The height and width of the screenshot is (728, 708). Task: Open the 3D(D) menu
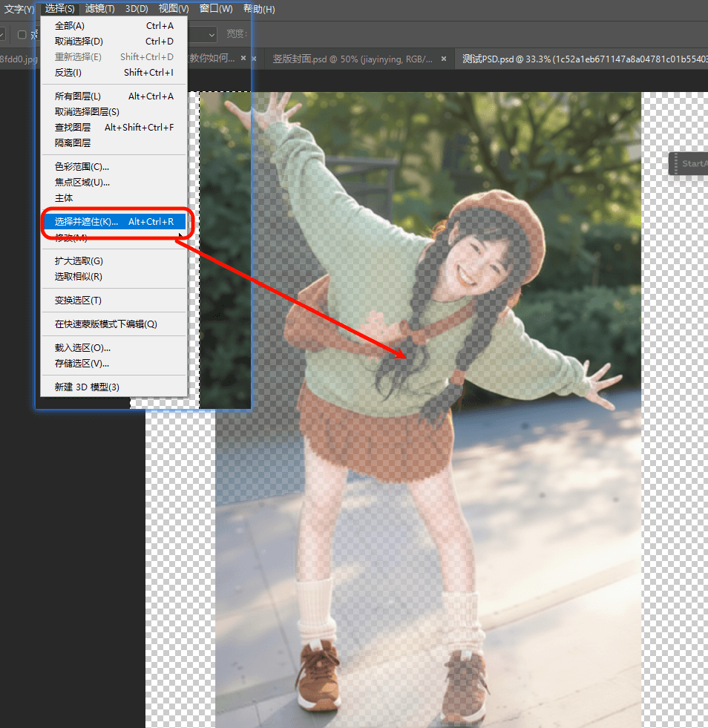click(136, 9)
